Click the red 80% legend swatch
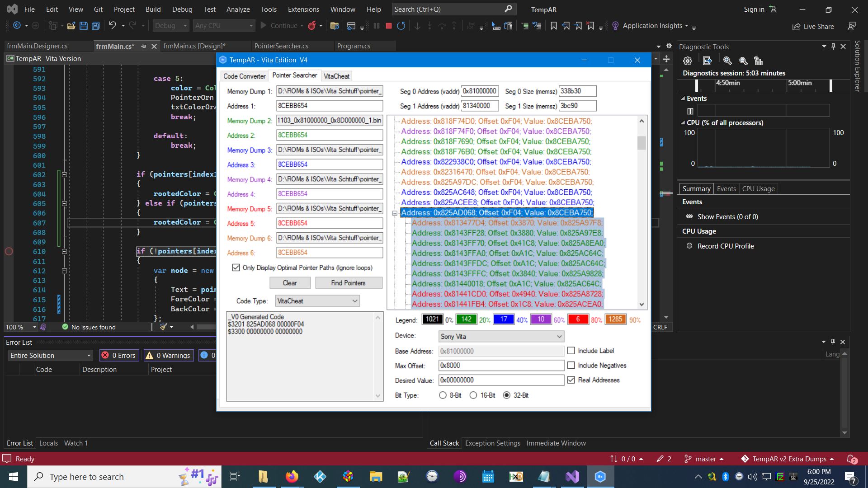 578,319
